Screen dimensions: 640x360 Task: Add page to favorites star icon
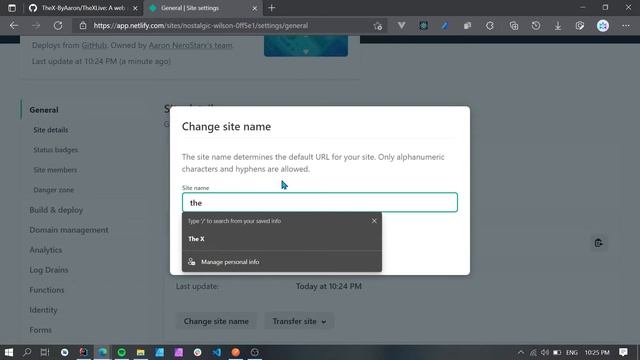(x=378, y=26)
